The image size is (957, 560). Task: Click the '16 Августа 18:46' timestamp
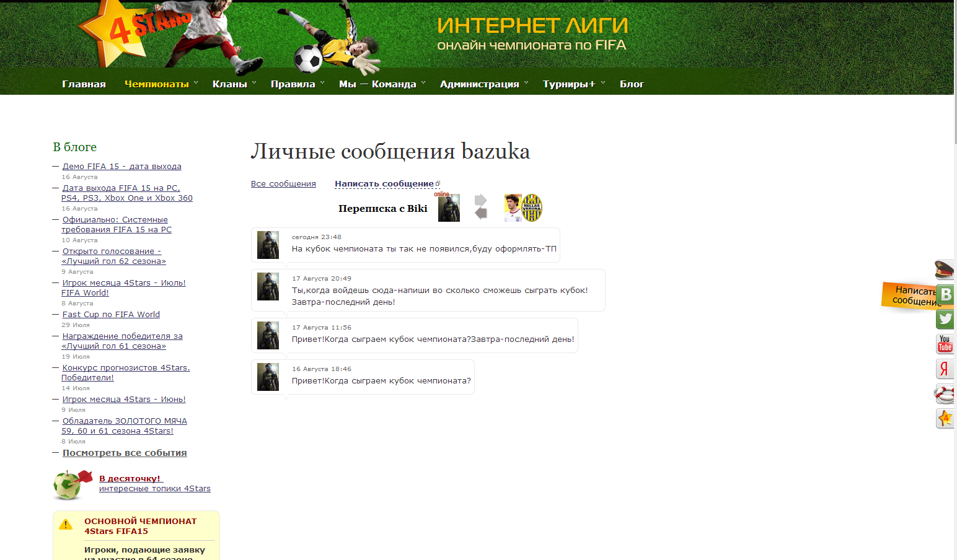pos(322,369)
